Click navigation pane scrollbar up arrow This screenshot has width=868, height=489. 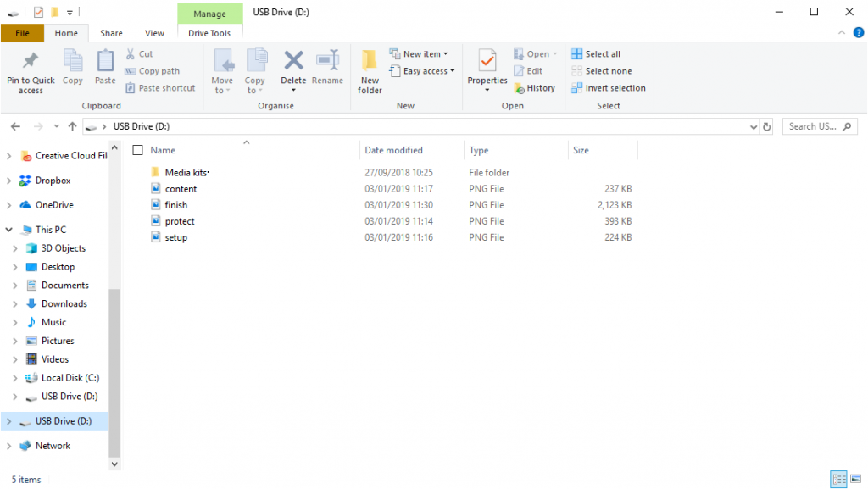114,147
